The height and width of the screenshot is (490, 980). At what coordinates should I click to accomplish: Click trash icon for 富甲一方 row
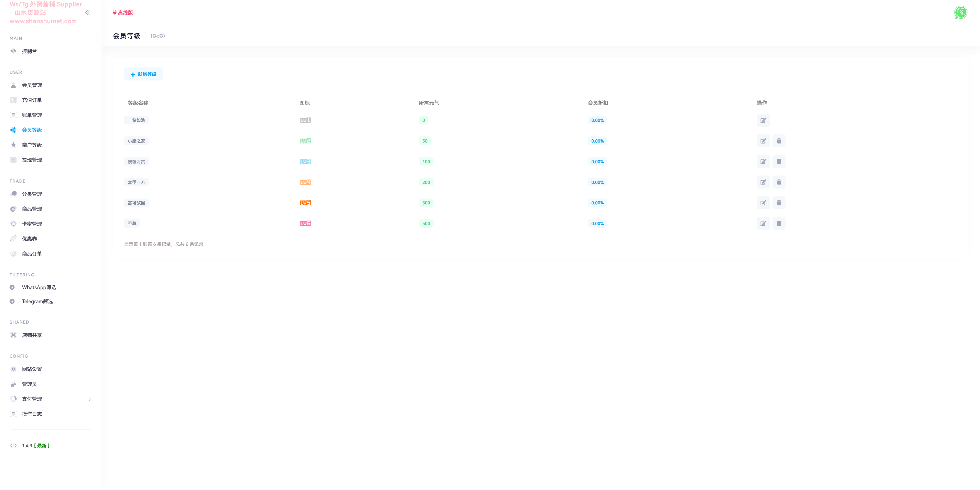[x=779, y=182]
